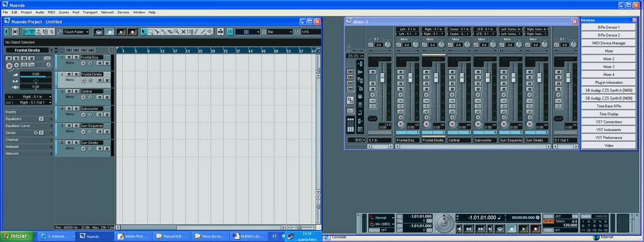The image size is (644, 242).
Task: Click Stop button in transport panel
Action: [512, 229]
